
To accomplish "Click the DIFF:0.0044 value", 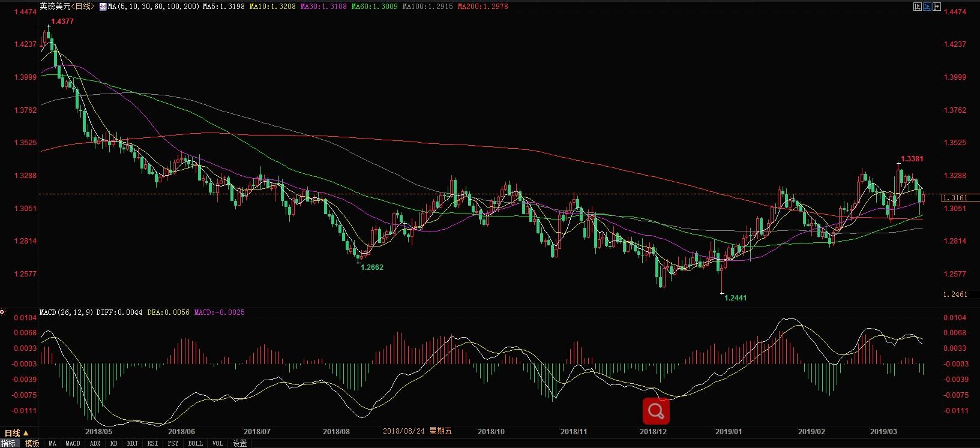I will (x=119, y=312).
